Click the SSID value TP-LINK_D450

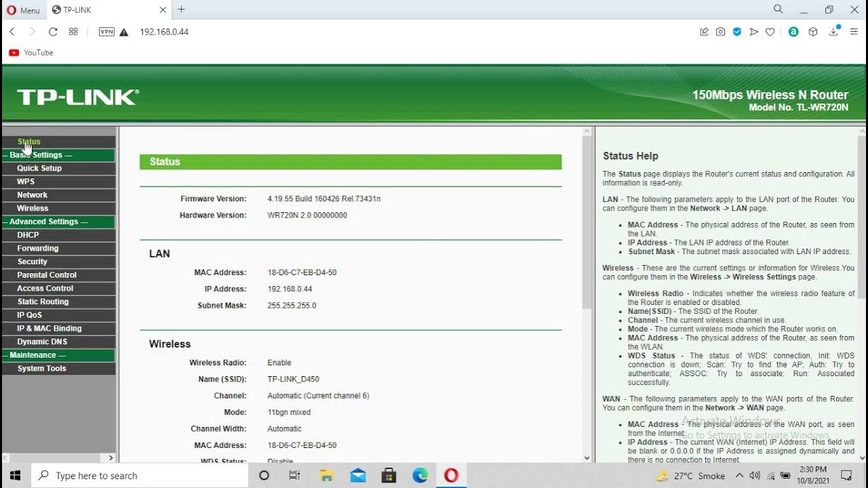[x=293, y=380]
